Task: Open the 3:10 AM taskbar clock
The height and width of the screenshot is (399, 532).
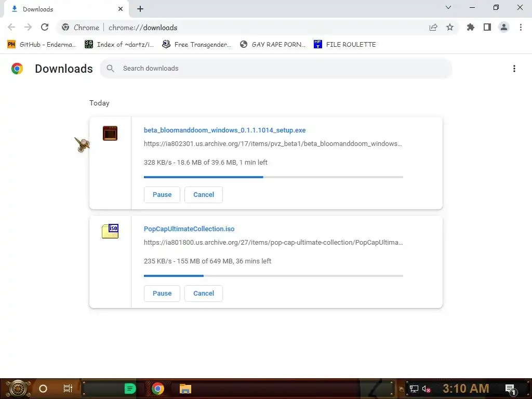Action: tap(466, 389)
